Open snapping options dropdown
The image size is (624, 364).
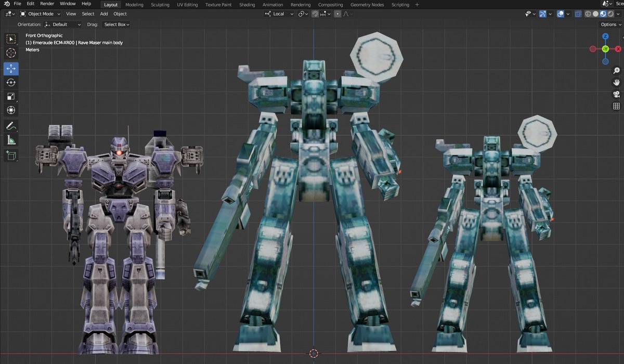click(326, 14)
